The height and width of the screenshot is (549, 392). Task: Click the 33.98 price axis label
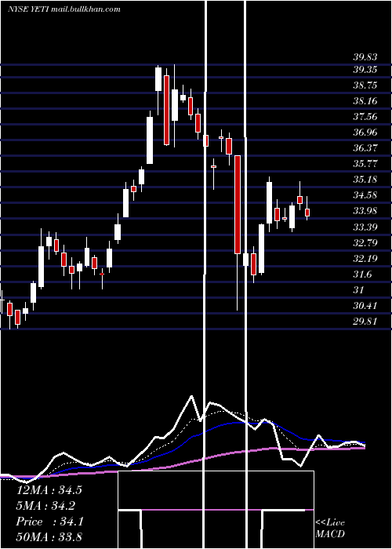[365, 211]
